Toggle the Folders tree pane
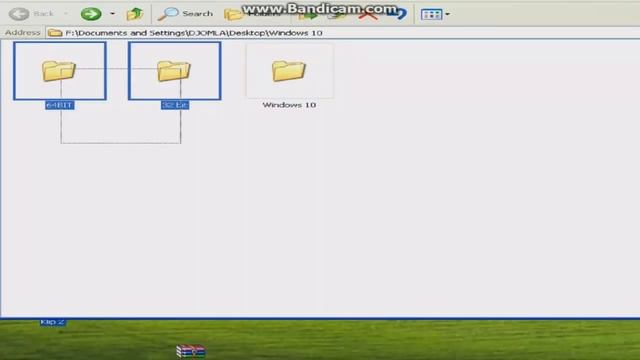Image resolution: width=640 pixels, height=360 pixels. (x=252, y=14)
